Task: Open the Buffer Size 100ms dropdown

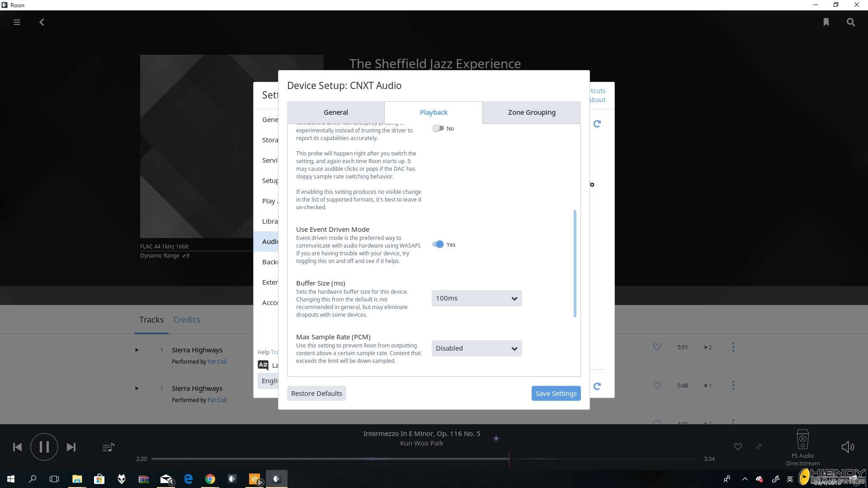Action: (x=476, y=298)
